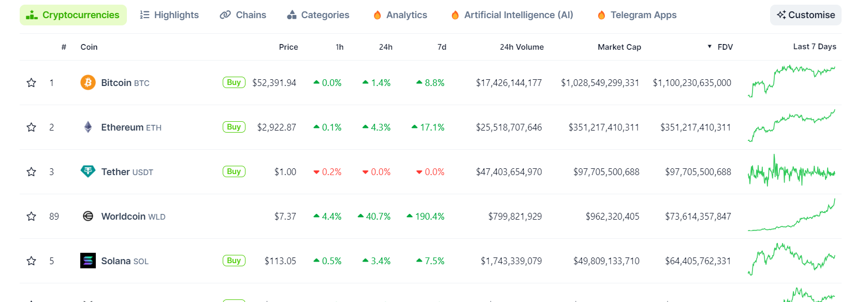Sort by the Market Cap header
Viewport: 868px width, 302px height.
619,47
